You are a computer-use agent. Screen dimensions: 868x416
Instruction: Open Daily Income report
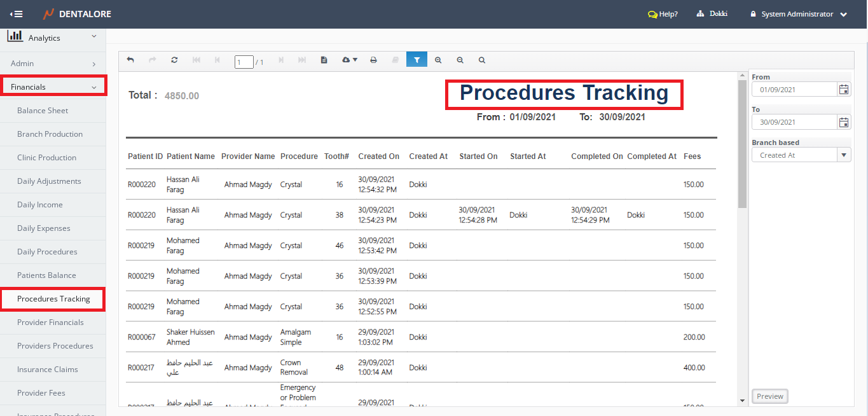pyautogui.click(x=39, y=205)
